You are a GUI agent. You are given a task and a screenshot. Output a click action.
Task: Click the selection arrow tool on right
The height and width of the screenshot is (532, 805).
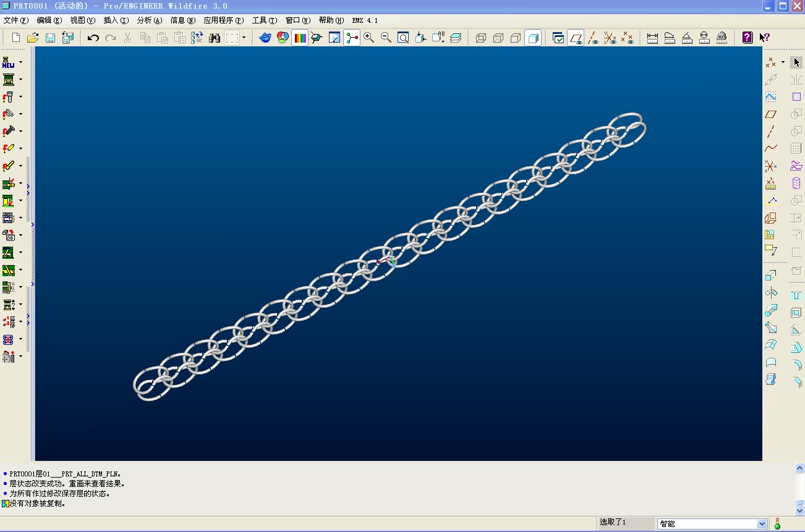[796, 62]
